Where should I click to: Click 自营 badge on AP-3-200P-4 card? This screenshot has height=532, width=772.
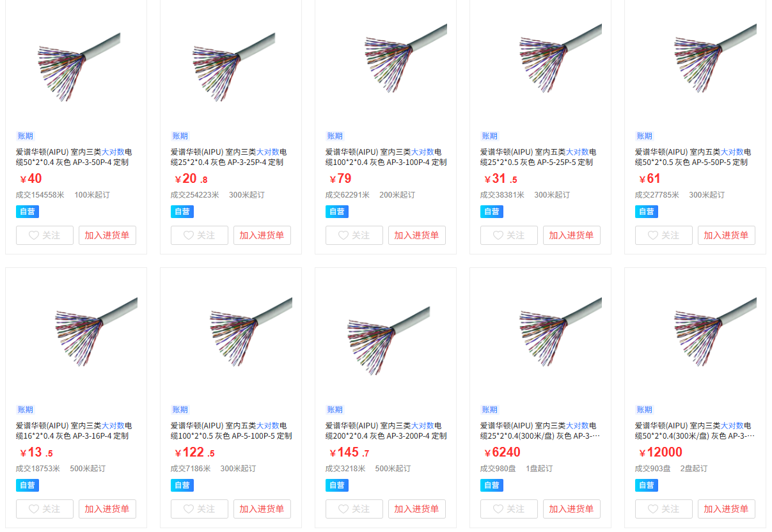tap(337, 485)
